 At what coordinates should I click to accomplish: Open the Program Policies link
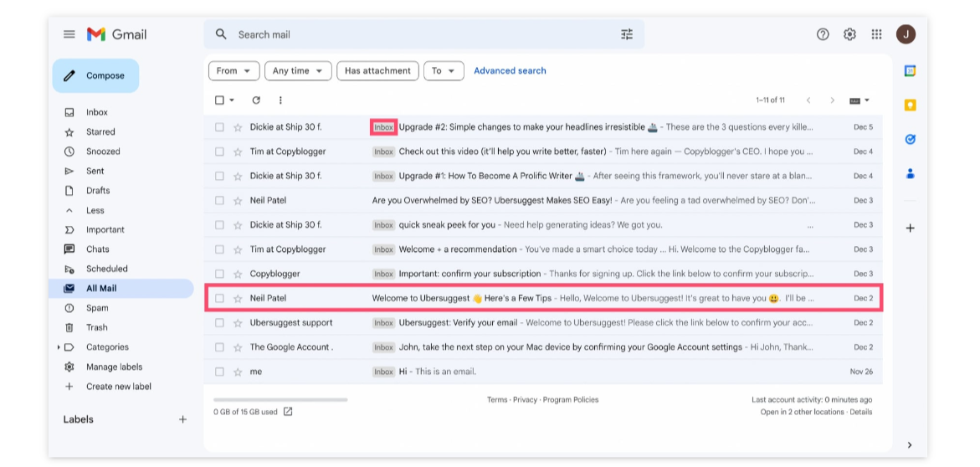point(571,399)
